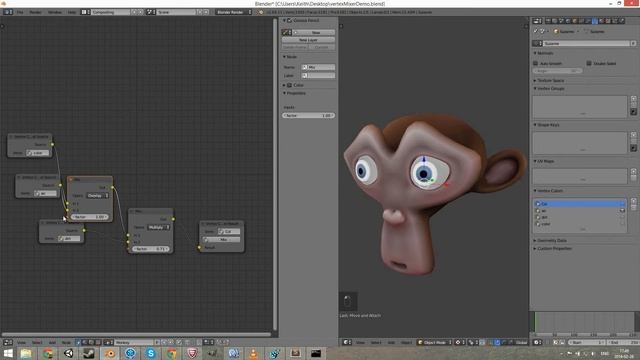Click the New grease pencil button
Image resolution: width=640 pixels, height=360 pixels.
coord(313,32)
